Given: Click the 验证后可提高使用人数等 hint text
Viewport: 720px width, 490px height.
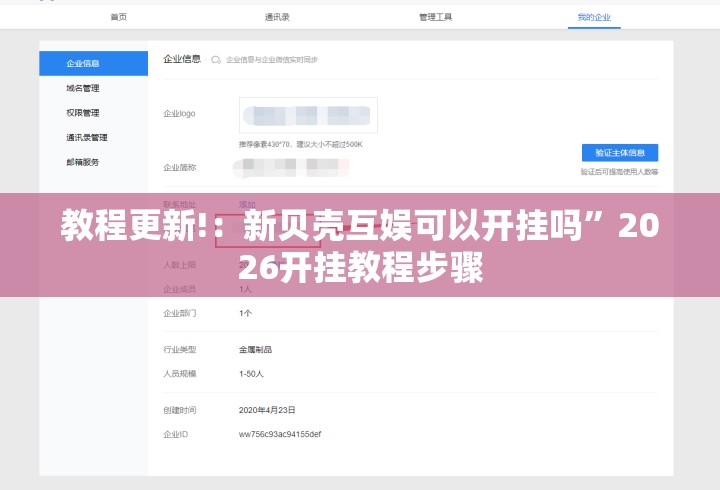Looking at the screenshot, I should click(619, 172).
